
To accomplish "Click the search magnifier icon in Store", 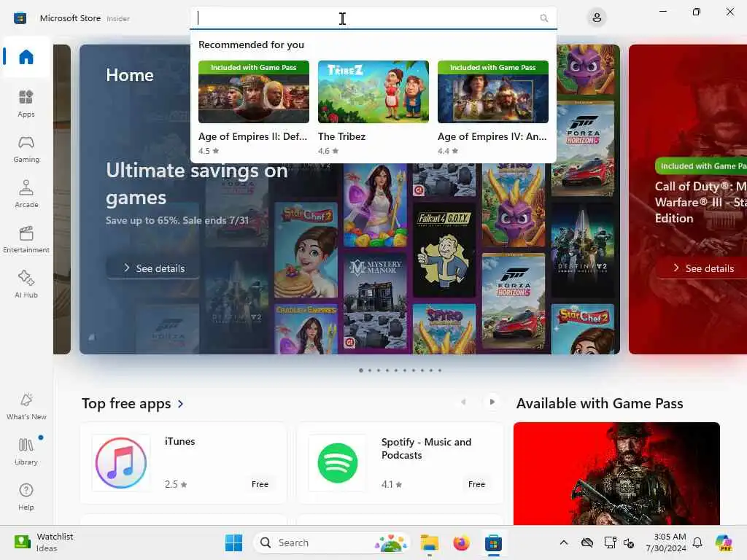I will click(543, 18).
